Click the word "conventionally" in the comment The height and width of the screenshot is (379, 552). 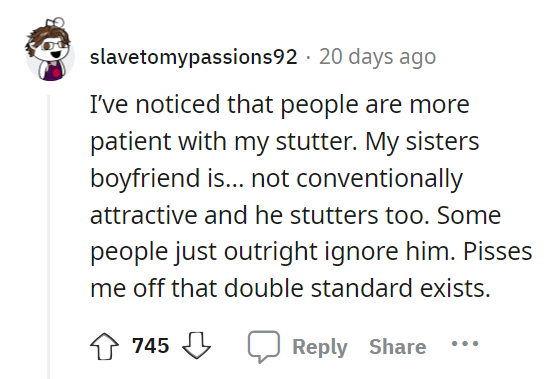(380, 179)
